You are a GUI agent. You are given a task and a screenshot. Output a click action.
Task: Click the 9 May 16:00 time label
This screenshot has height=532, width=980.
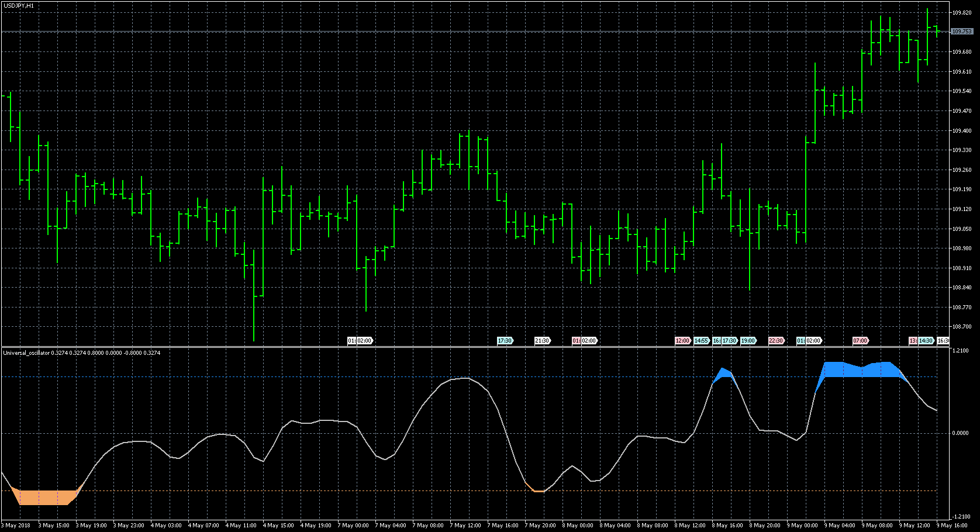[952, 526]
